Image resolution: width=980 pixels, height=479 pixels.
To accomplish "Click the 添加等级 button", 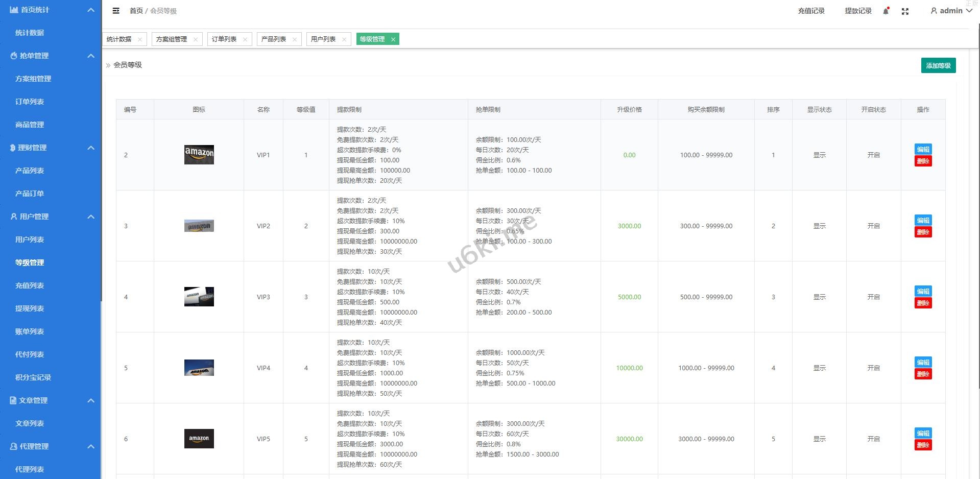I will (938, 65).
